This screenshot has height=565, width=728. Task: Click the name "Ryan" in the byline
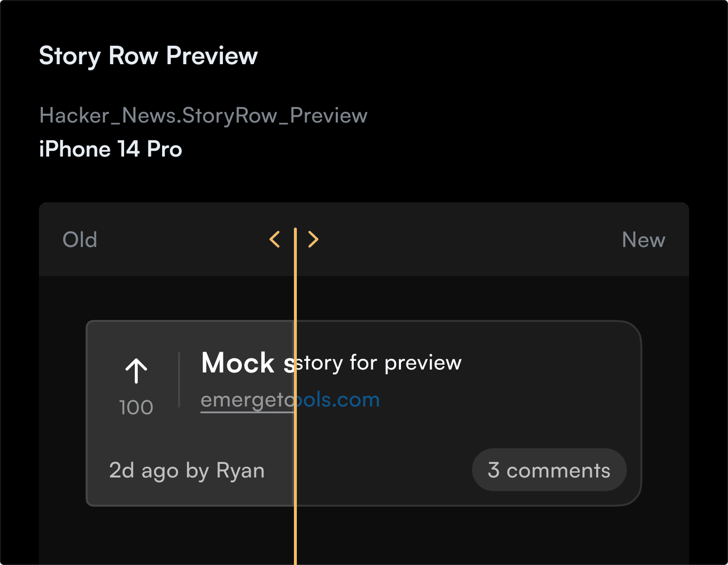[x=240, y=471]
